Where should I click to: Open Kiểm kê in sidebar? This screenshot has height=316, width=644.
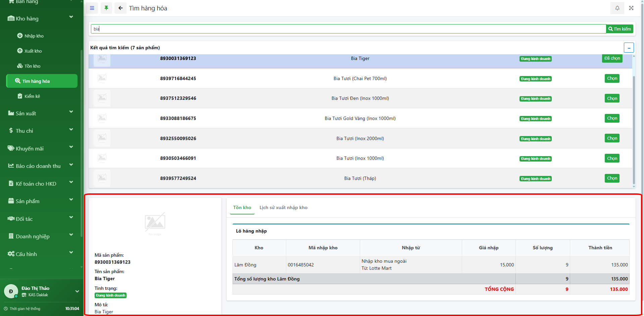32,96
